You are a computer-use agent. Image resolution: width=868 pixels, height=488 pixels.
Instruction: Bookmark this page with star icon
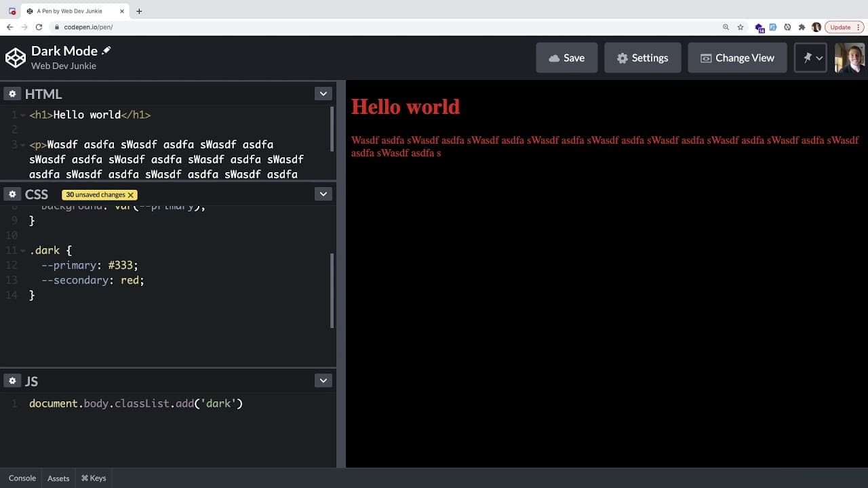tap(741, 27)
